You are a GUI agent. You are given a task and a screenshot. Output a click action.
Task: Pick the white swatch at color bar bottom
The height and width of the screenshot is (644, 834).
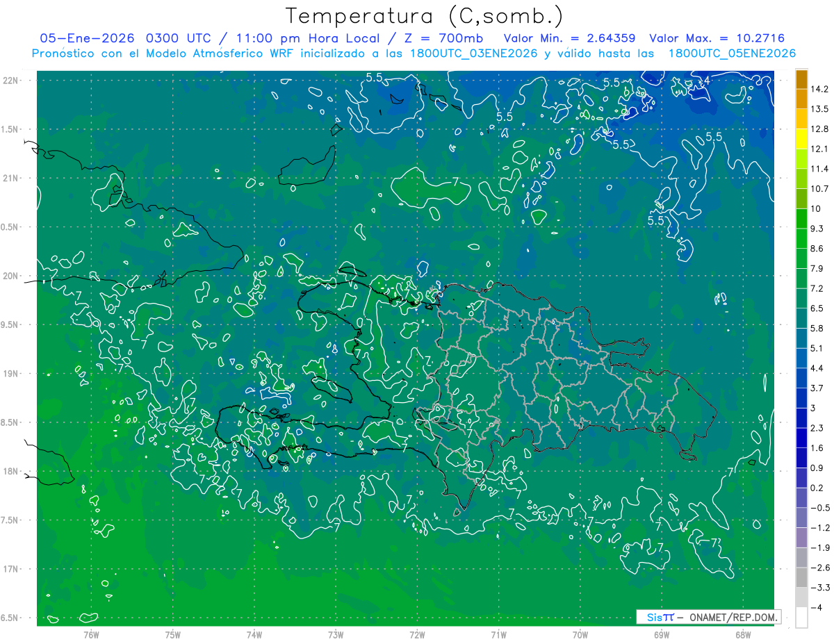coord(801,617)
